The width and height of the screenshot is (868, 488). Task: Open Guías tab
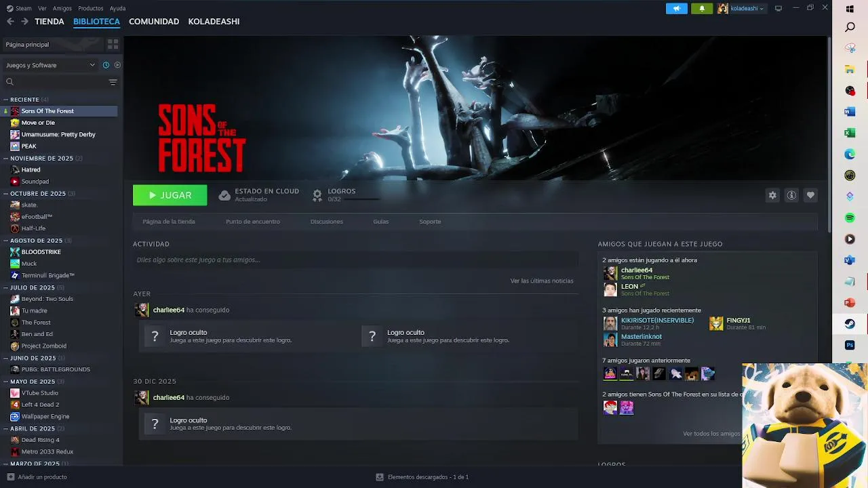coord(381,222)
